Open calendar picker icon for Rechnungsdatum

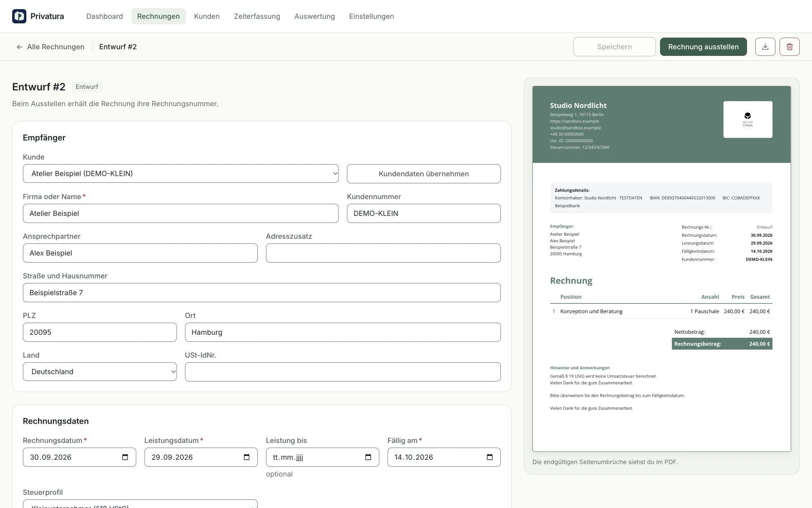(125, 457)
